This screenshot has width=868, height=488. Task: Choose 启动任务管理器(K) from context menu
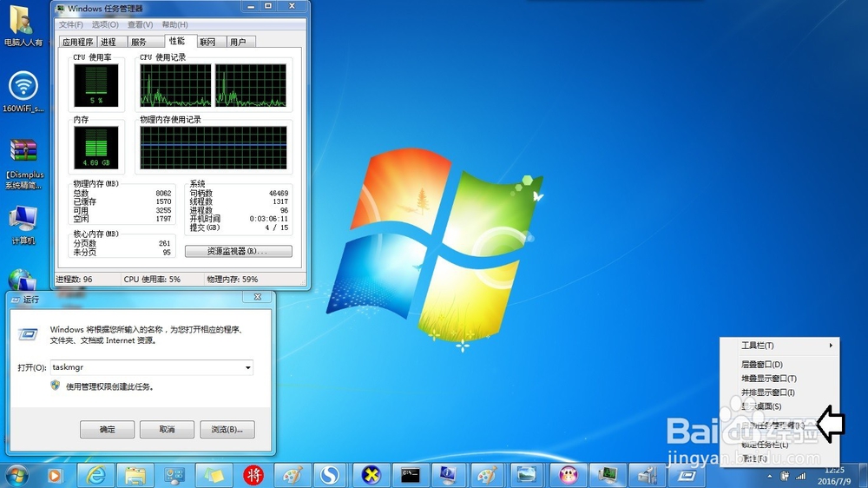click(x=779, y=425)
